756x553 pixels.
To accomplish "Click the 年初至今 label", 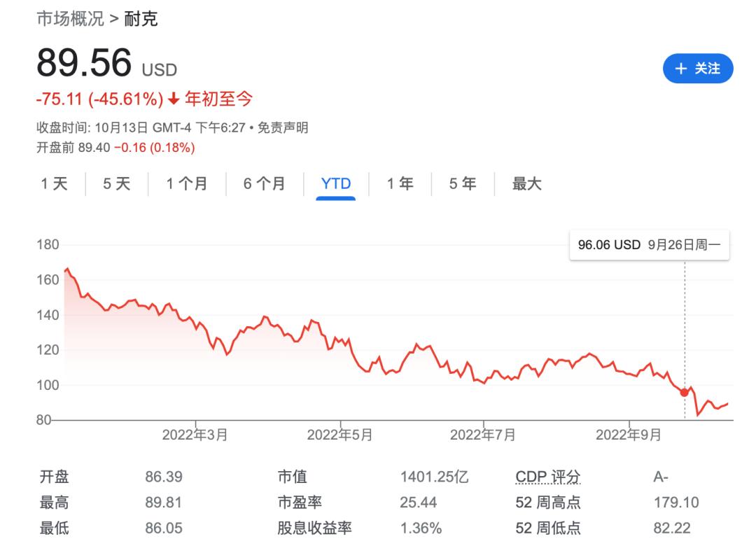I will [219, 99].
